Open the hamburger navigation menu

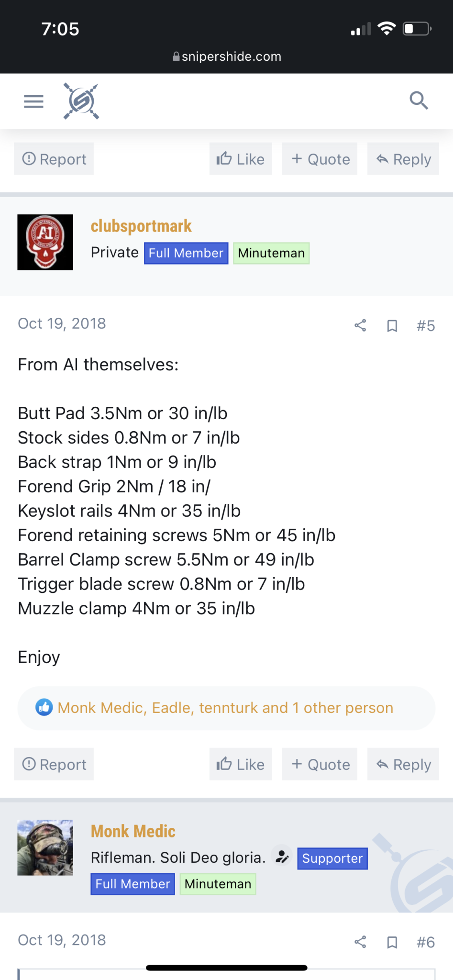tap(33, 101)
